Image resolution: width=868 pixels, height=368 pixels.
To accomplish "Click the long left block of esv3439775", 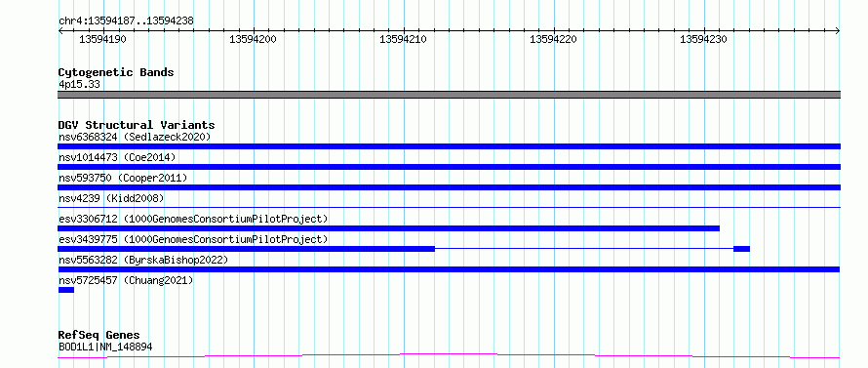I will click(x=247, y=249).
